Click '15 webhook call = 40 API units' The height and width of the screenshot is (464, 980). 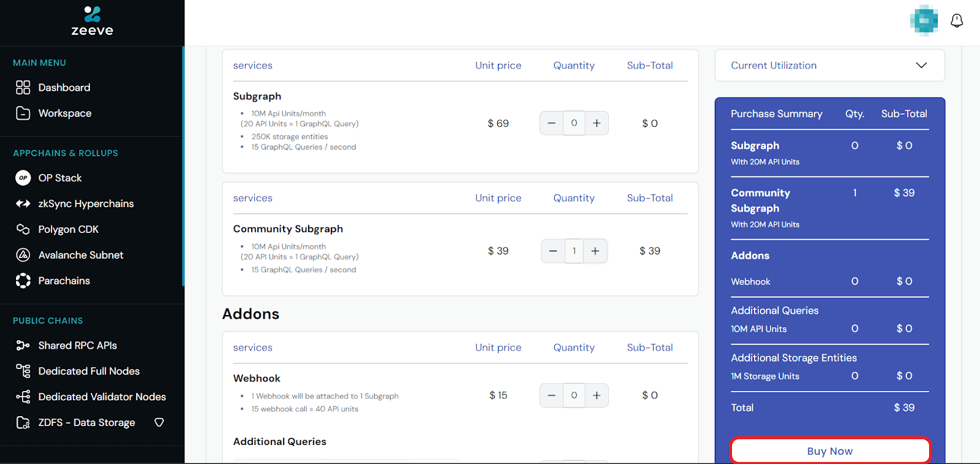(304, 409)
